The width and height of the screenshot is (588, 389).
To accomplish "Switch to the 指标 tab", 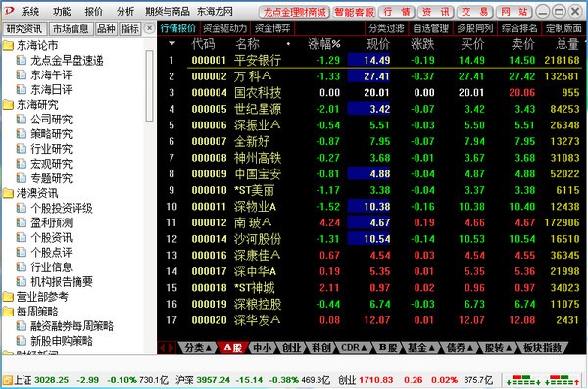I will tap(129, 28).
